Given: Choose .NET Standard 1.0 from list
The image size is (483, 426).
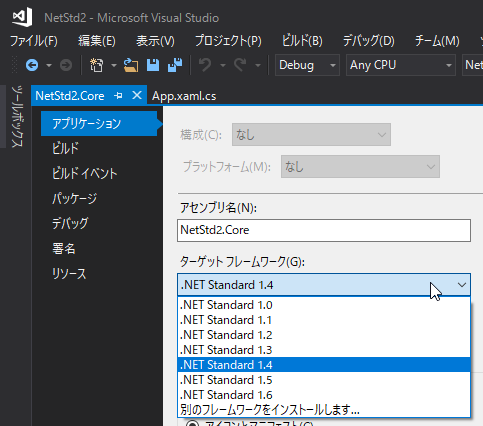Looking at the screenshot, I should 324,305.
